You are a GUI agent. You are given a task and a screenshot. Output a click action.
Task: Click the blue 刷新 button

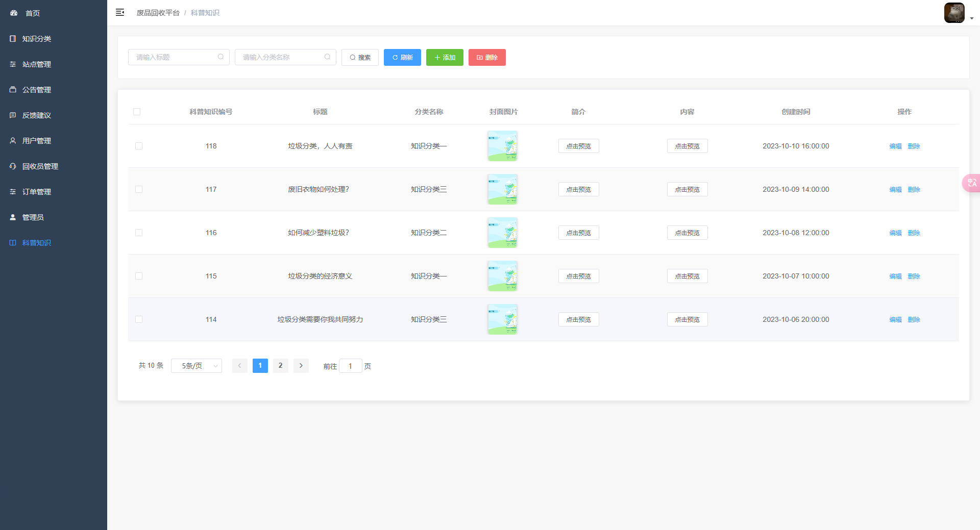tap(402, 57)
